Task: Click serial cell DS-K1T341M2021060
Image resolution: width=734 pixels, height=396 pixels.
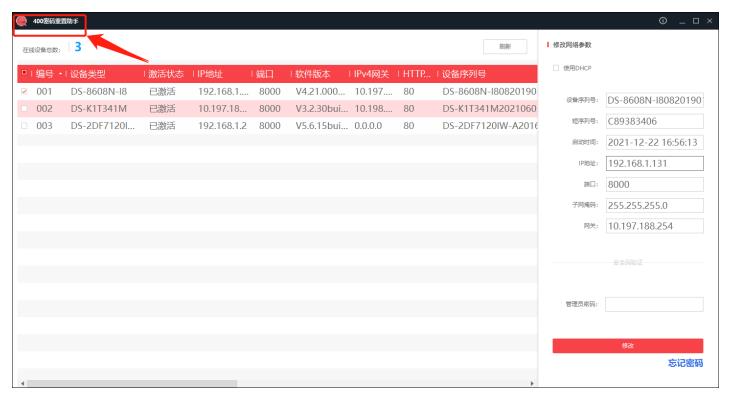Action: tap(489, 109)
